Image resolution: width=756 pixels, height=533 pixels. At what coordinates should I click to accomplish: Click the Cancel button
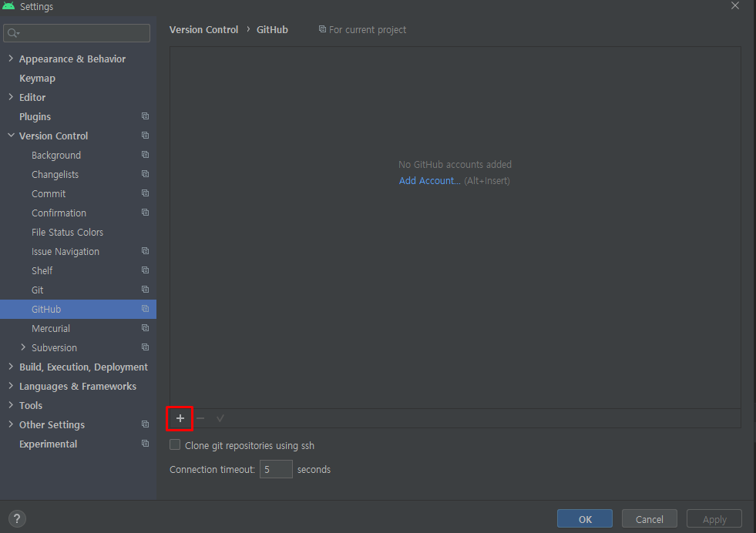[649, 519]
